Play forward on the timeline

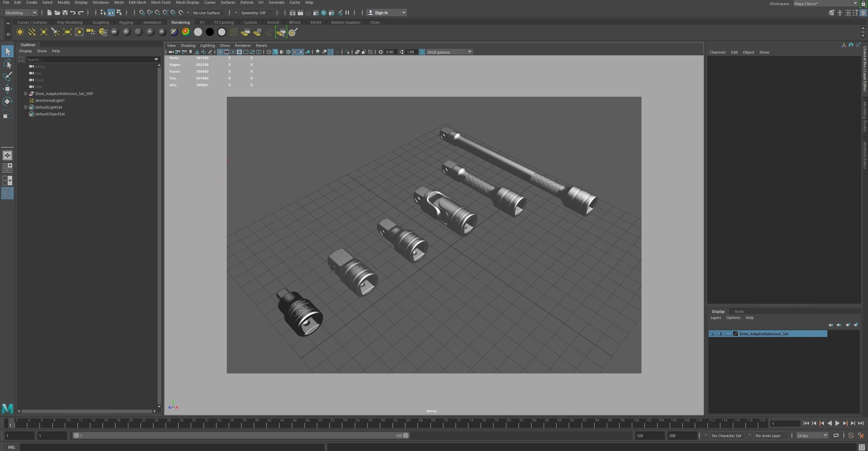tap(837, 423)
